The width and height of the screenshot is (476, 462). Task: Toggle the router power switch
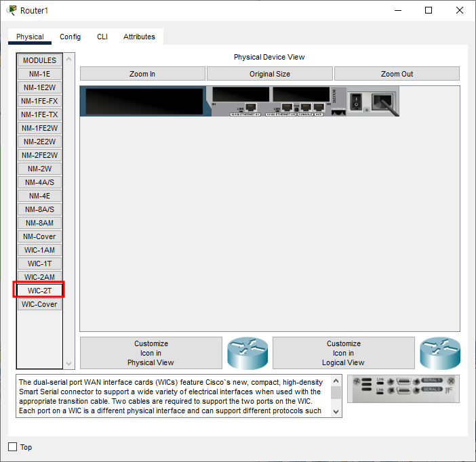pos(356,102)
